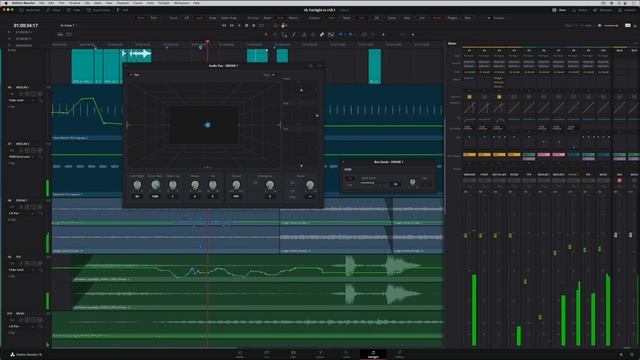Toggle the Media Pool panel
Image resolution: width=640 pixels, height=360 pixels.
(30, 10)
